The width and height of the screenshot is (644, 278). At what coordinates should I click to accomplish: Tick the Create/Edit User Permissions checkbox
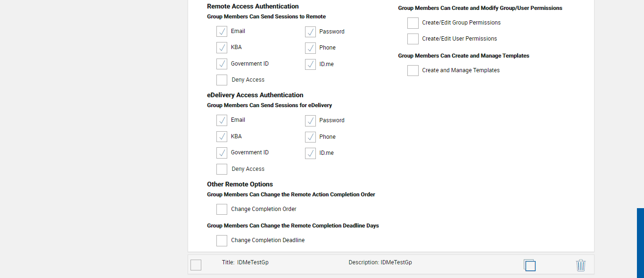(x=413, y=39)
